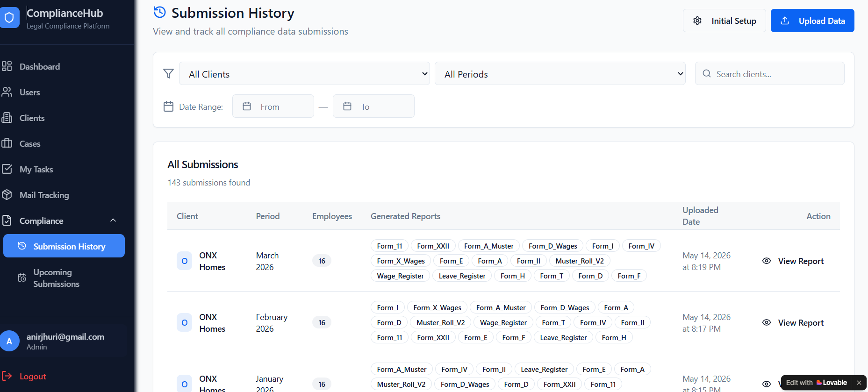
Task: Click the ComplianceHub shield logo
Action: pos(9,18)
